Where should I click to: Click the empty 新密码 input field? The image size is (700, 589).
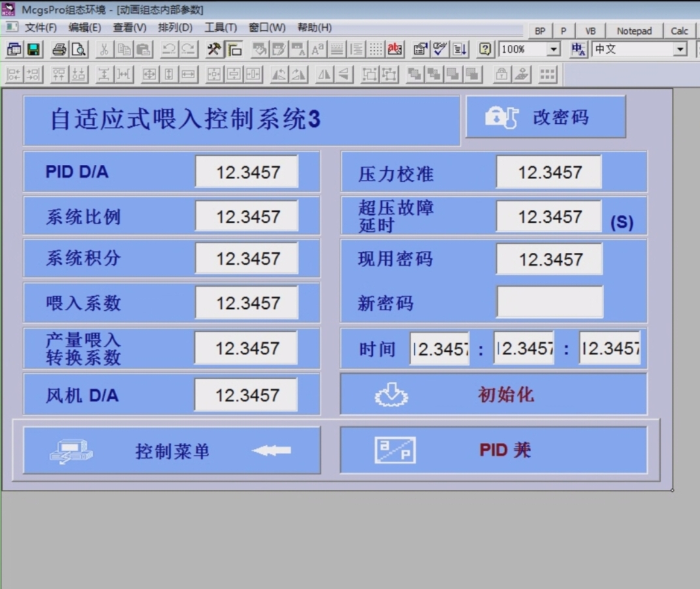coord(549,302)
